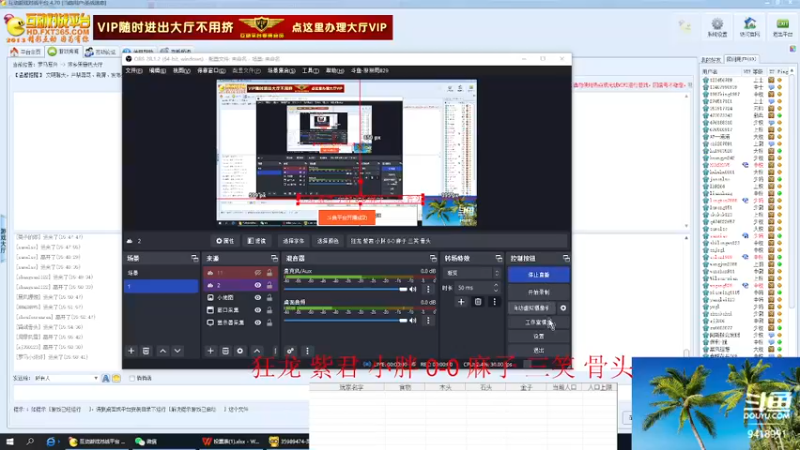The width and height of the screenshot is (800, 450).
Task: Open Desktop Audio channel three-dot menu
Action: (428, 320)
